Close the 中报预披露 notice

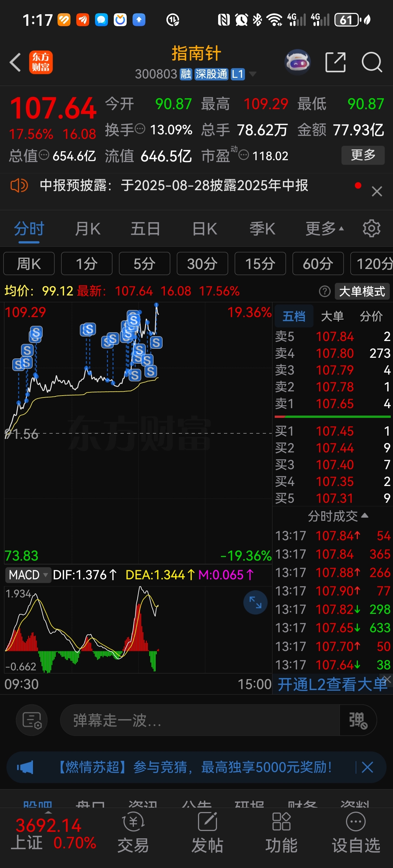[377, 191]
